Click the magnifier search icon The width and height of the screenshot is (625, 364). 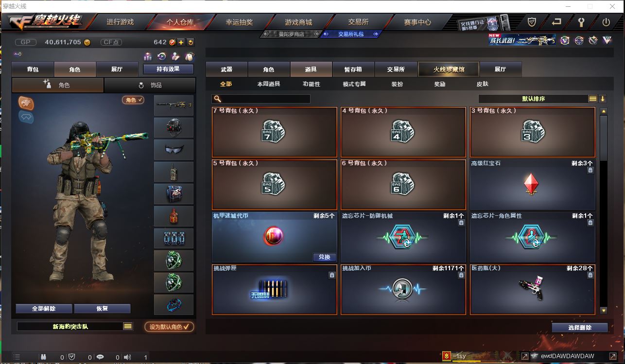click(x=217, y=99)
